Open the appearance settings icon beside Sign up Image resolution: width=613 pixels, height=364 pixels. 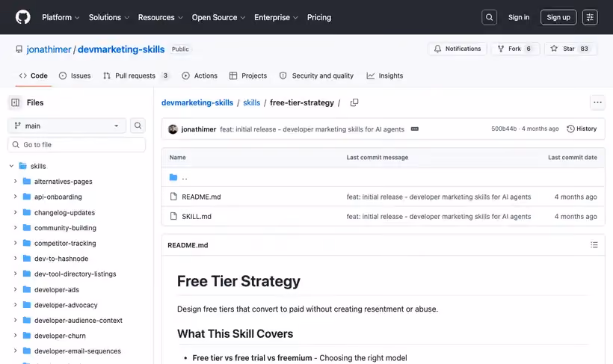point(590,17)
